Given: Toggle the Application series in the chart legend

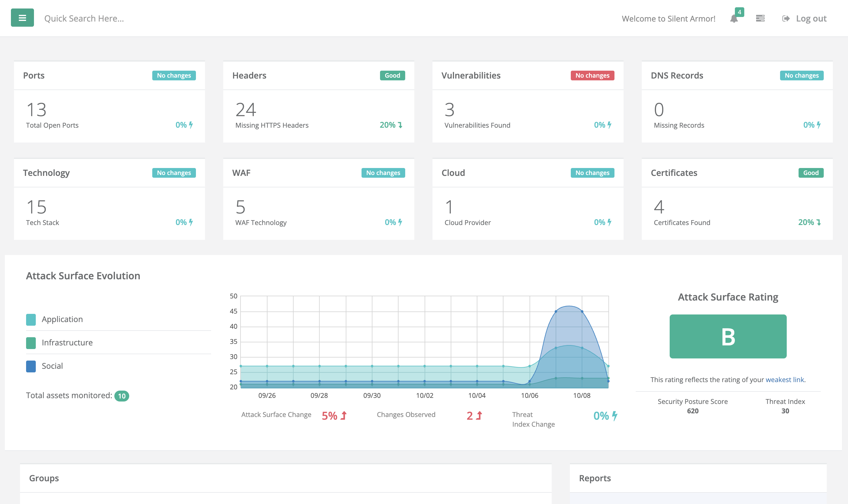Looking at the screenshot, I should coord(62,319).
